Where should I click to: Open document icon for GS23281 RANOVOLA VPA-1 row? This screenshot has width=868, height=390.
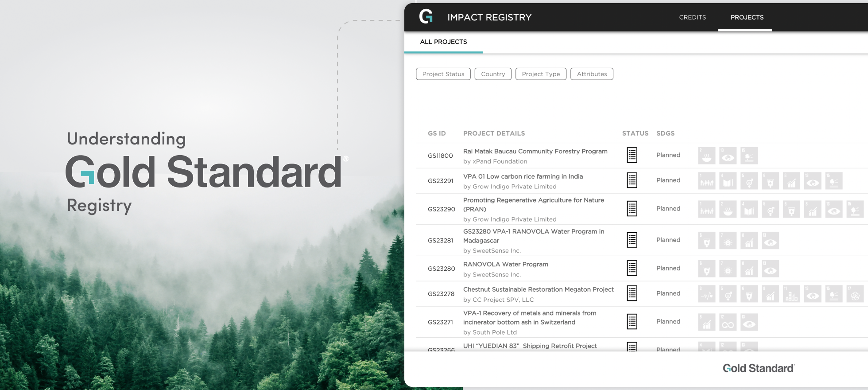(x=632, y=240)
